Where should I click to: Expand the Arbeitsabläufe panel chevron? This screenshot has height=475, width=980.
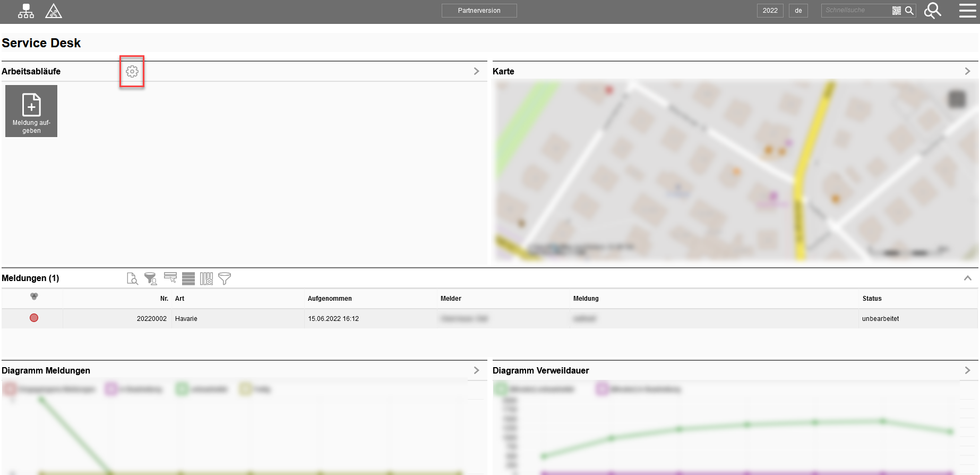tap(476, 71)
